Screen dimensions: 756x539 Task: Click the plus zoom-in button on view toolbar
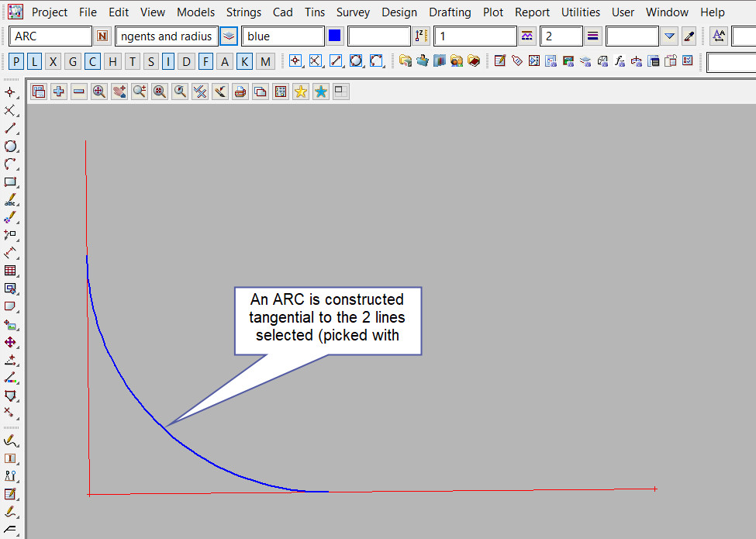[59, 92]
